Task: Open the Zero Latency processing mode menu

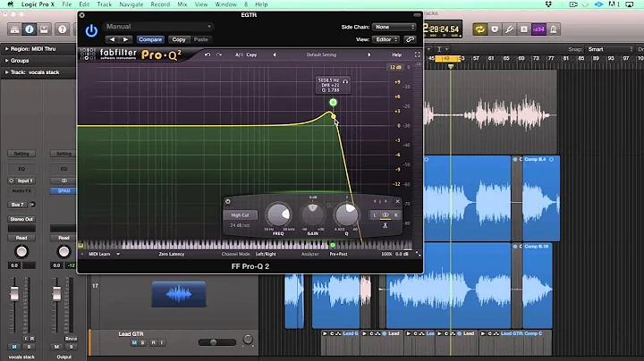Action: 171,254
